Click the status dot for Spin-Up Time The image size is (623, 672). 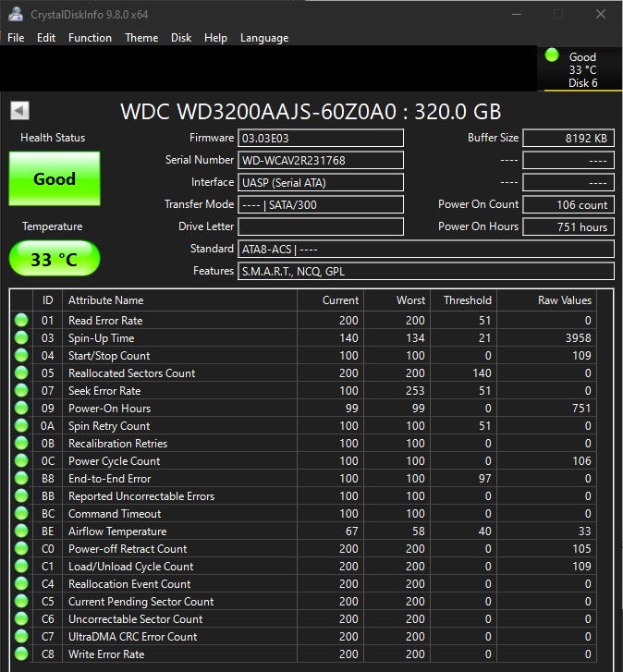21,337
